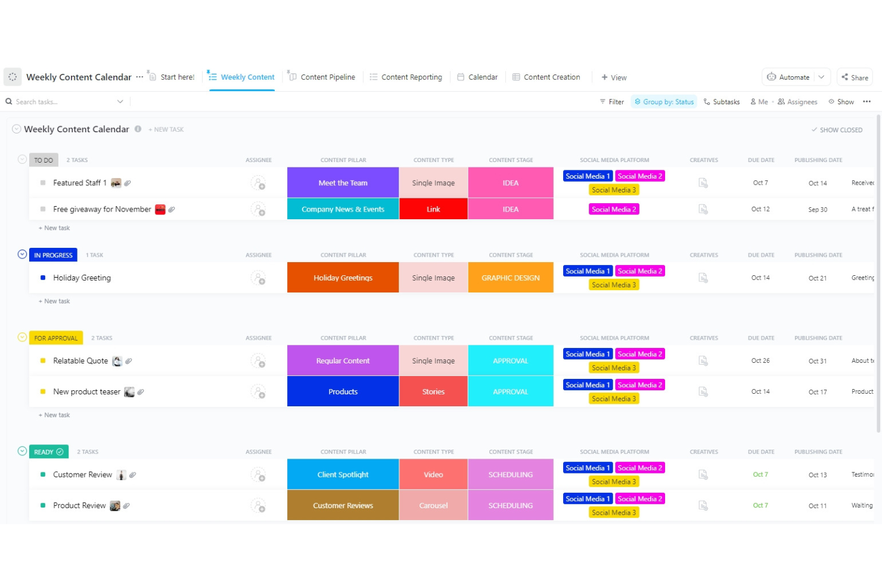882x588 pixels.
Task: Add a new view with + View
Action: coord(614,77)
